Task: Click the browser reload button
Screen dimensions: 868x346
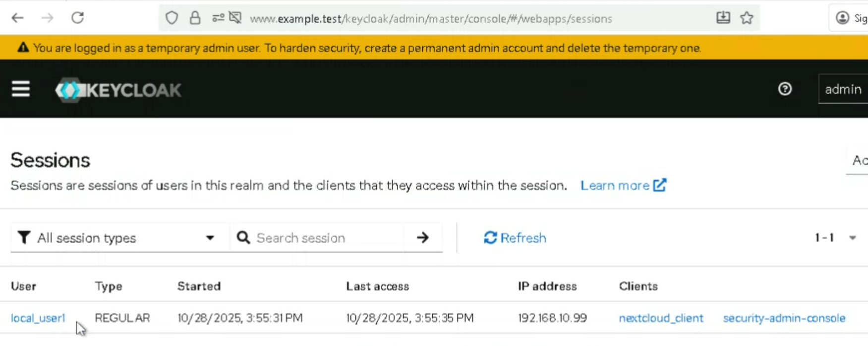Action: pyautogui.click(x=78, y=18)
